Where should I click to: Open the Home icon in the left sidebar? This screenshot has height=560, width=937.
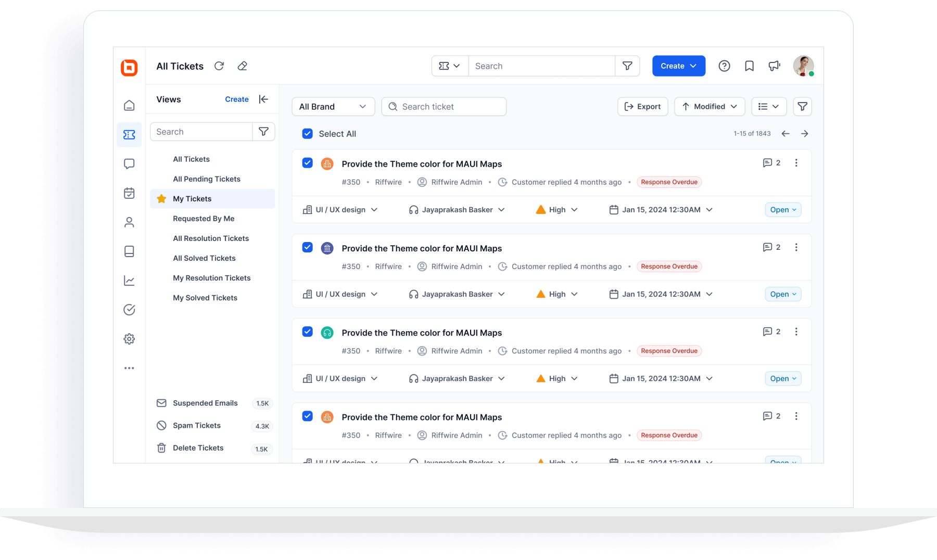pyautogui.click(x=129, y=106)
